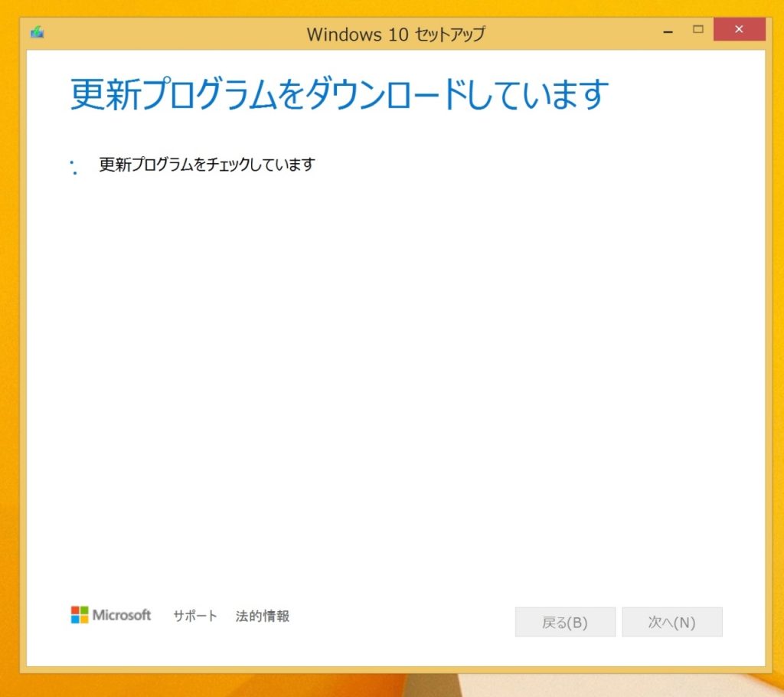Click the 次へ(N) button
The width and height of the screenshot is (784, 697).
click(x=671, y=621)
